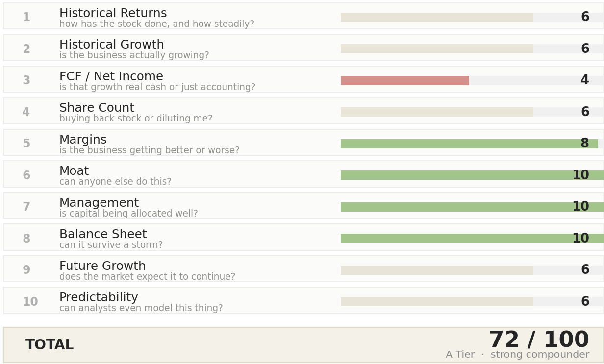Image resolution: width=604 pixels, height=364 pixels.
Task: Click the green Margins score bar
Action: coord(469,144)
